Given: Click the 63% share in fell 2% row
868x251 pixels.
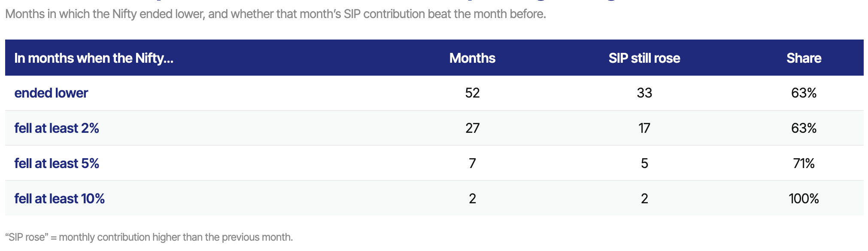Looking at the screenshot, I should tap(804, 128).
